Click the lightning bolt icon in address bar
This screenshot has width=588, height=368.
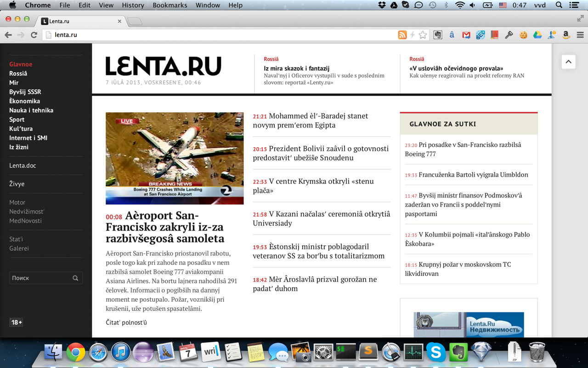413,35
